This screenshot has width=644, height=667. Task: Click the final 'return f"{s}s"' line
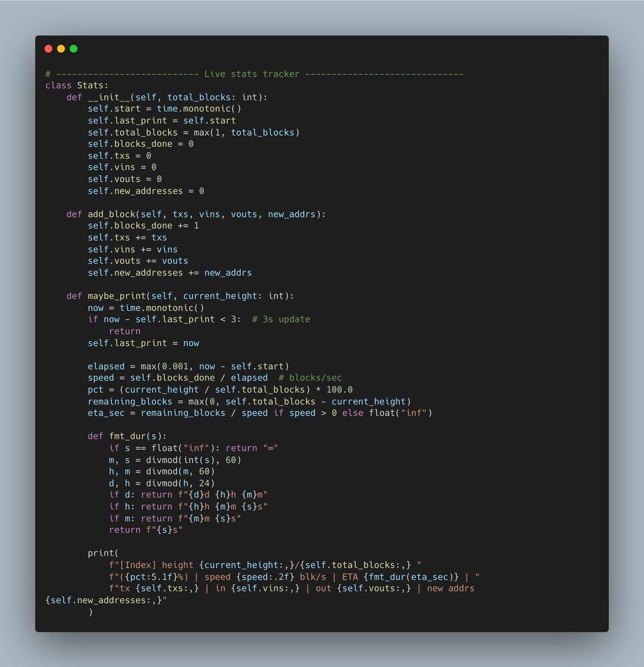146,530
